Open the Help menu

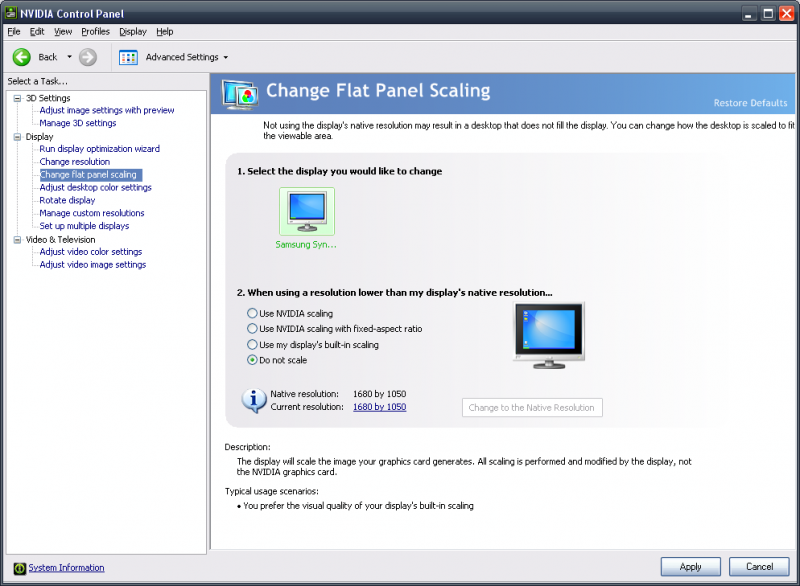point(165,32)
